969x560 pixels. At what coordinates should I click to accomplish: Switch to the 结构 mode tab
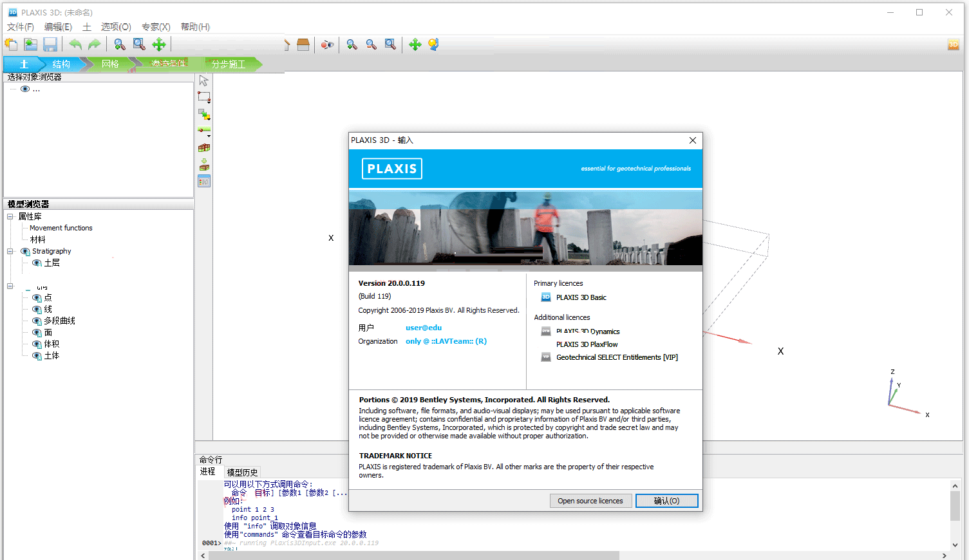(61, 64)
